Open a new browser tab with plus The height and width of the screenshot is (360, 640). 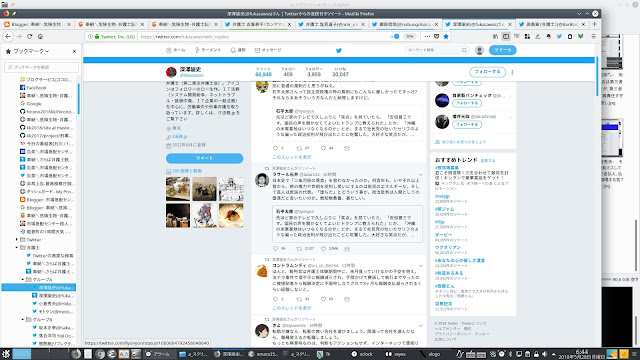pyautogui.click(x=594, y=24)
